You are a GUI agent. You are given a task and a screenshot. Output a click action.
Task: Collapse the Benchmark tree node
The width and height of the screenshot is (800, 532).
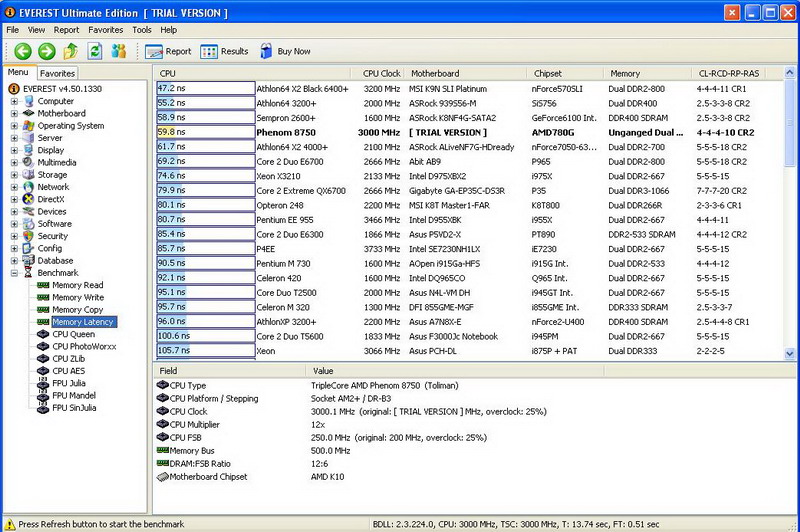(14, 273)
